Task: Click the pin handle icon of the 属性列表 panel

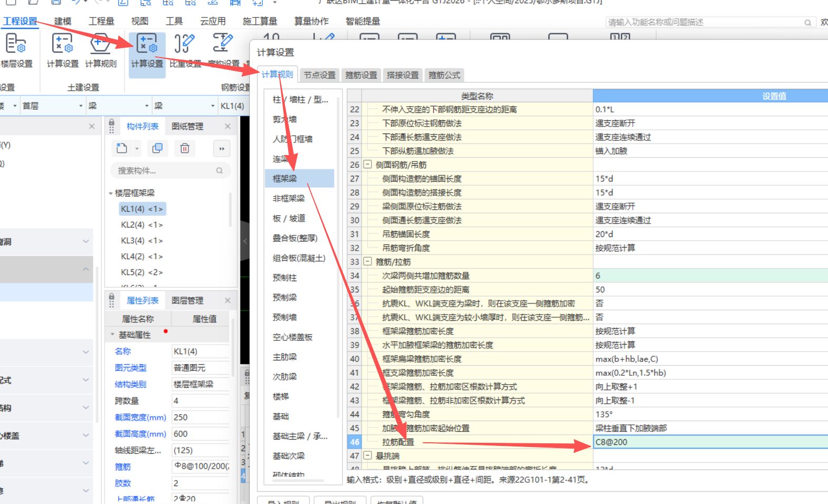Action: coord(111,300)
